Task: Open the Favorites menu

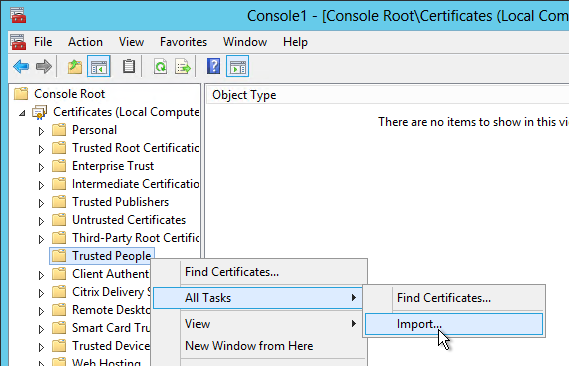Action: pyautogui.click(x=183, y=42)
